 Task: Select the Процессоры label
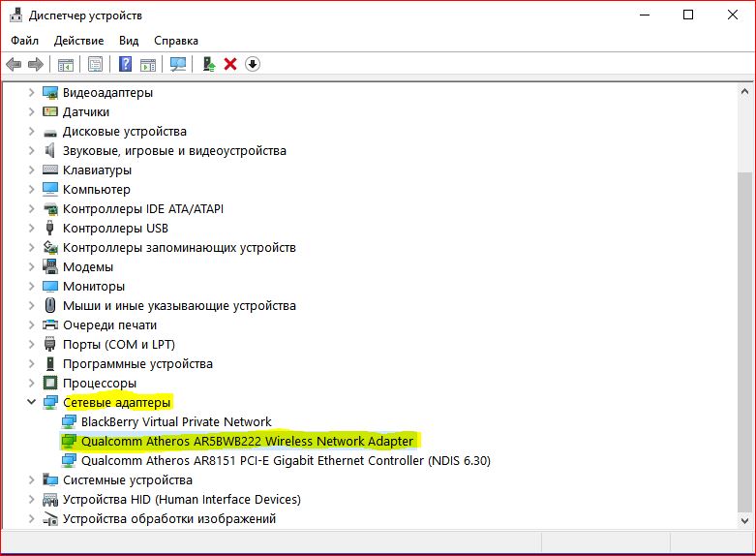(x=100, y=384)
